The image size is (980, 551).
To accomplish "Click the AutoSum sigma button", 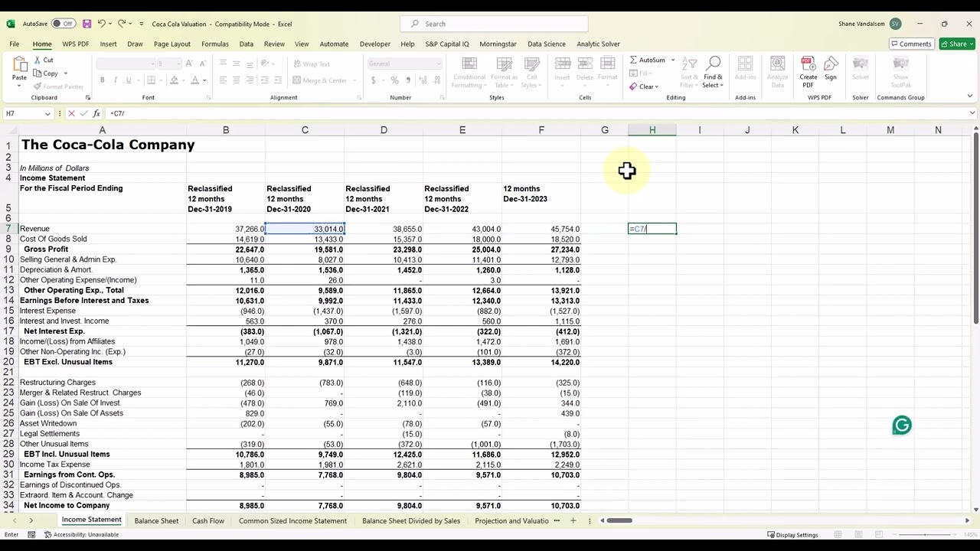I will (x=648, y=60).
